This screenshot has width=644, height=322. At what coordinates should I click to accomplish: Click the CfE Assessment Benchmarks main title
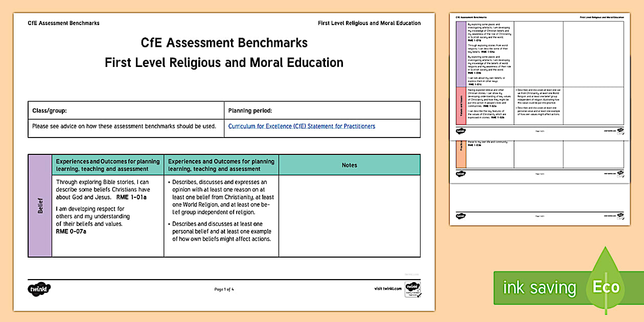(x=224, y=42)
